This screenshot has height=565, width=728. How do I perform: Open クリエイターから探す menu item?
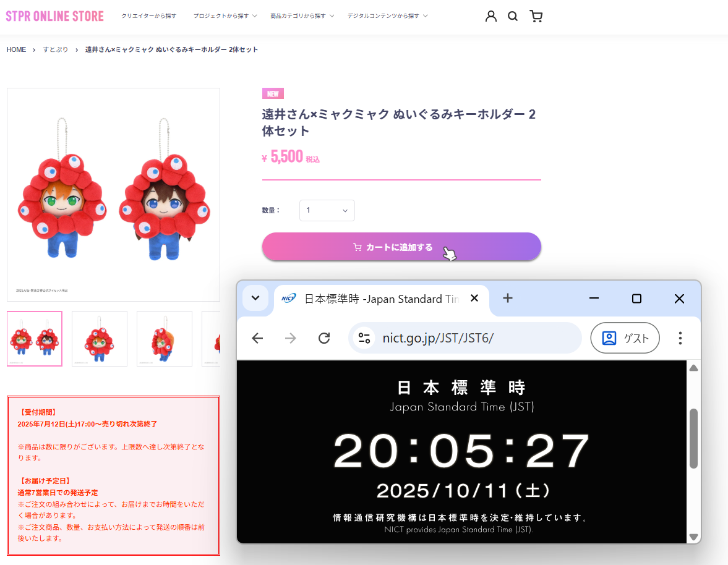coord(148,16)
